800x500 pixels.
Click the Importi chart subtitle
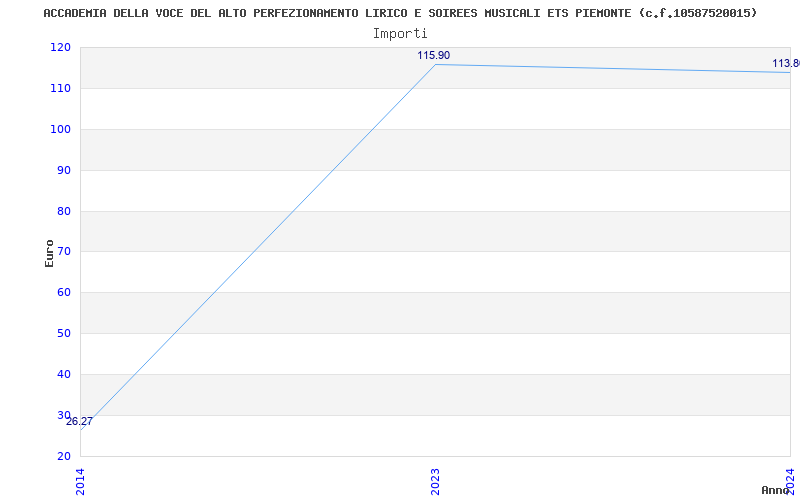(400, 34)
